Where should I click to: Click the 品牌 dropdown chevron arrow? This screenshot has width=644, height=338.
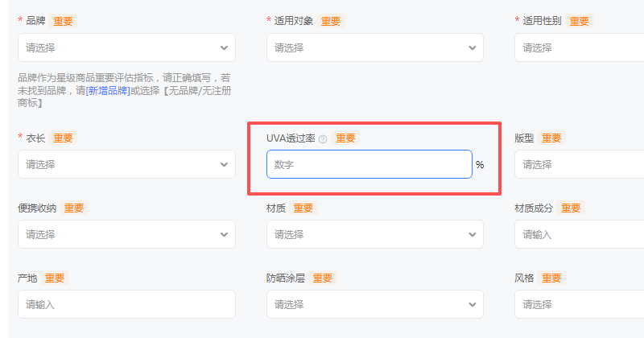coord(224,47)
